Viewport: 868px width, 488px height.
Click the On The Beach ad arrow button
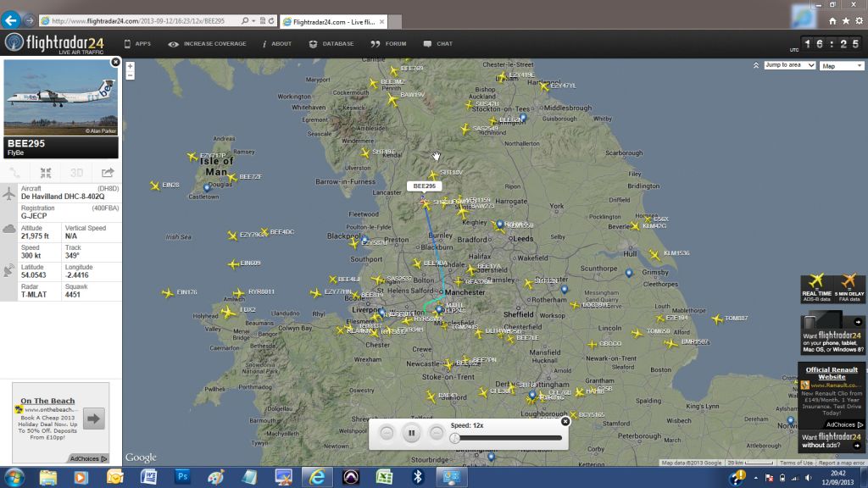[x=93, y=419]
